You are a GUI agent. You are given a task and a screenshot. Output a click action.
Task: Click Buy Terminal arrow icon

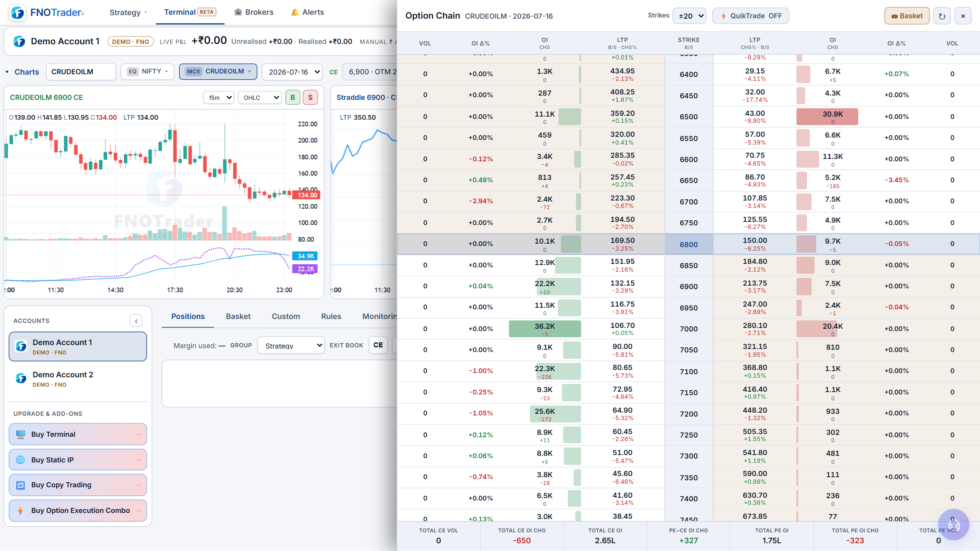(138, 434)
